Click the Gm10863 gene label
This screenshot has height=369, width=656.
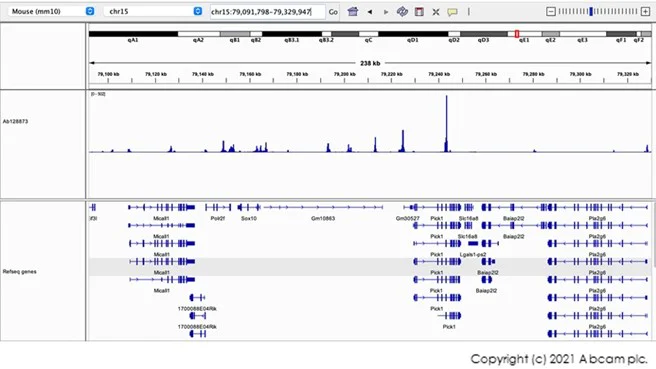click(323, 218)
